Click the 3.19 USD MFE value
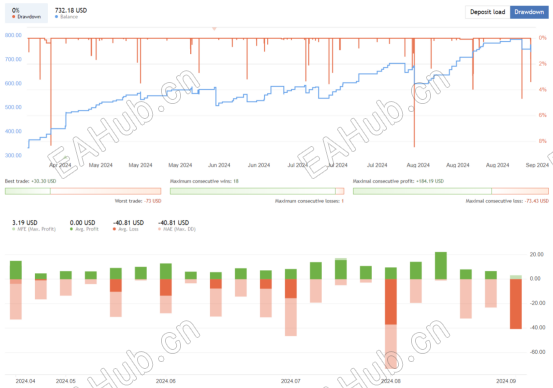The width and height of the screenshot is (553, 388). (25, 223)
